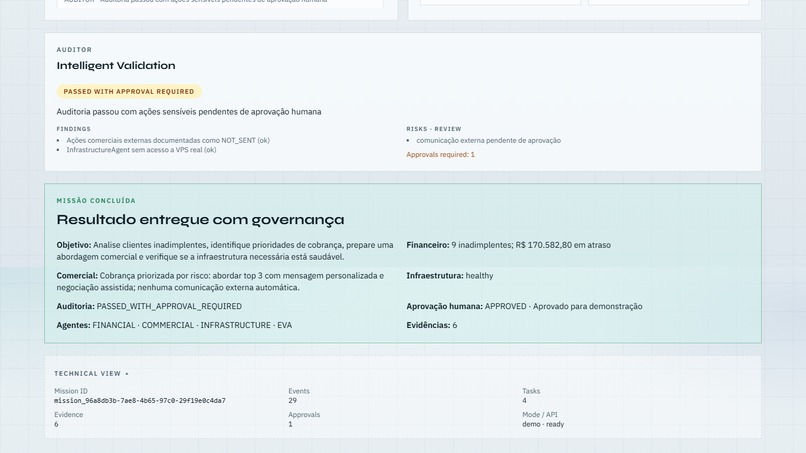Click 'Approvals required: 1' text
The height and width of the screenshot is (453, 806).
point(441,154)
